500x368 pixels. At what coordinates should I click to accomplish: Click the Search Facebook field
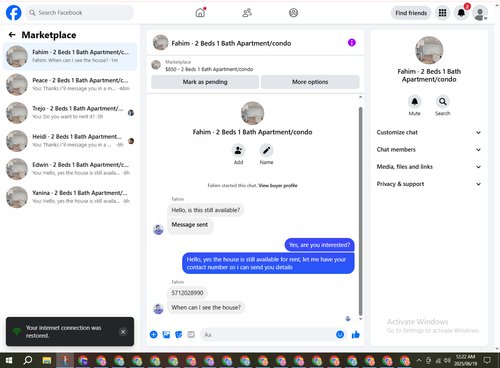(79, 13)
